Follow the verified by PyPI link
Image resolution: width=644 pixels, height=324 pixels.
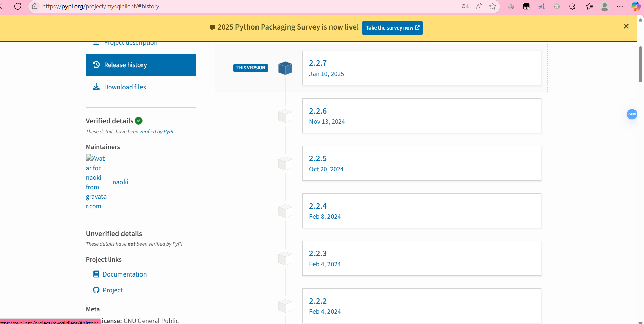point(156,132)
